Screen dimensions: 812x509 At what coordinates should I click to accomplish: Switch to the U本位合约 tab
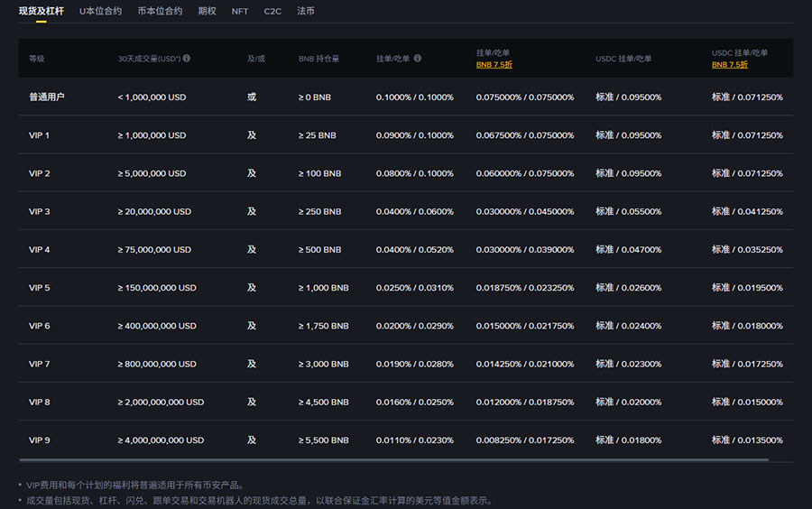100,11
